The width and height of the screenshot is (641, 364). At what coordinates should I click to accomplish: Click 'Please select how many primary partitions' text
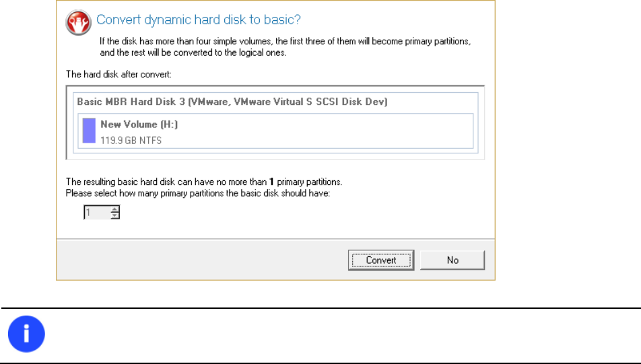coord(202,193)
